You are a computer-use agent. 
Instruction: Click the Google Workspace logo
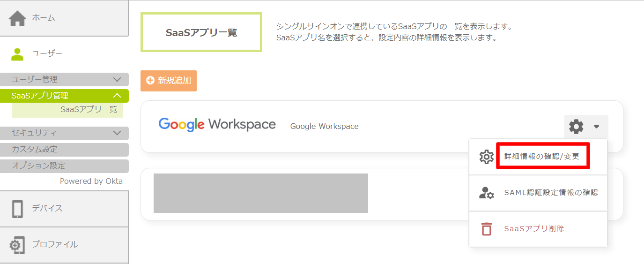point(217,124)
